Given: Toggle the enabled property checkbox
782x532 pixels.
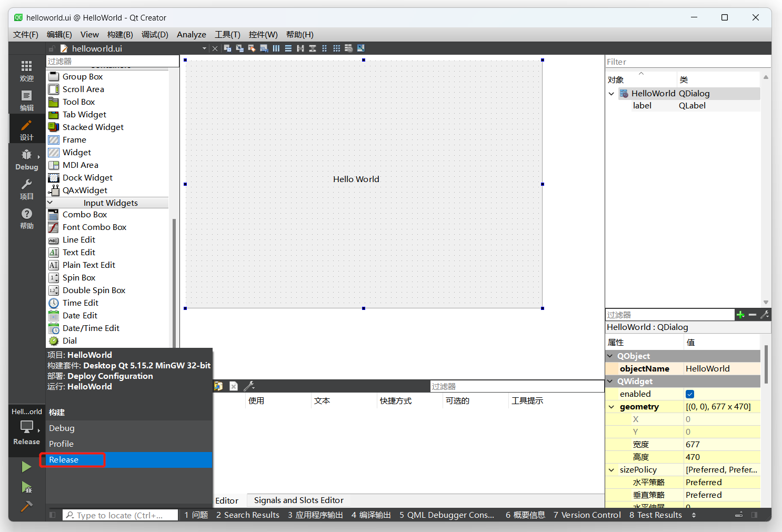Looking at the screenshot, I should [x=690, y=394].
